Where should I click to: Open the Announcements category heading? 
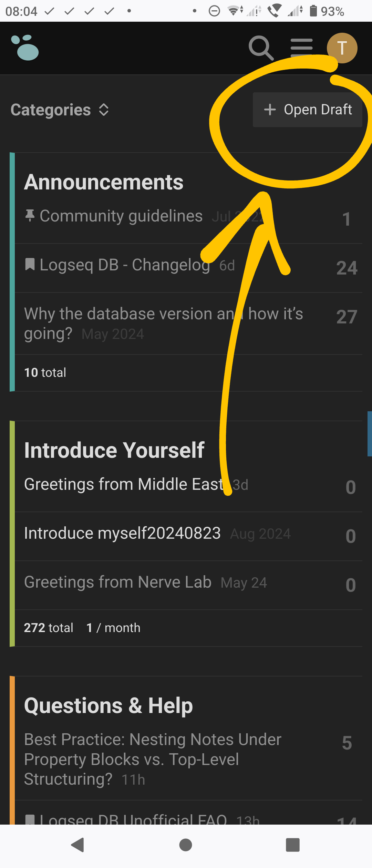coord(104,182)
